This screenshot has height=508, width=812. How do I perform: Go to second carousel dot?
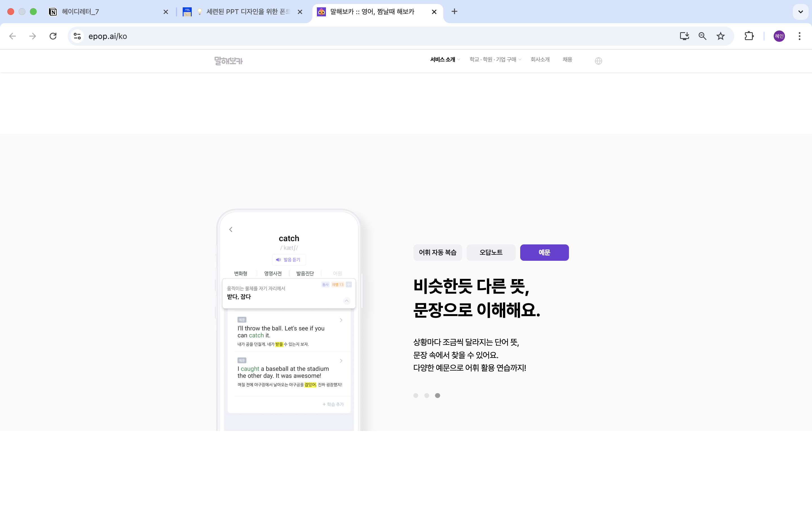click(427, 395)
